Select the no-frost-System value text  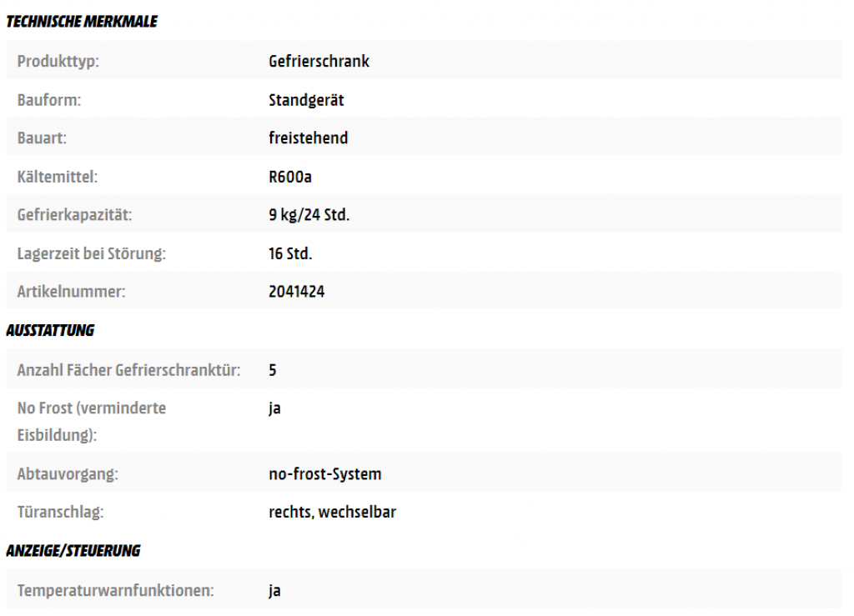324,474
